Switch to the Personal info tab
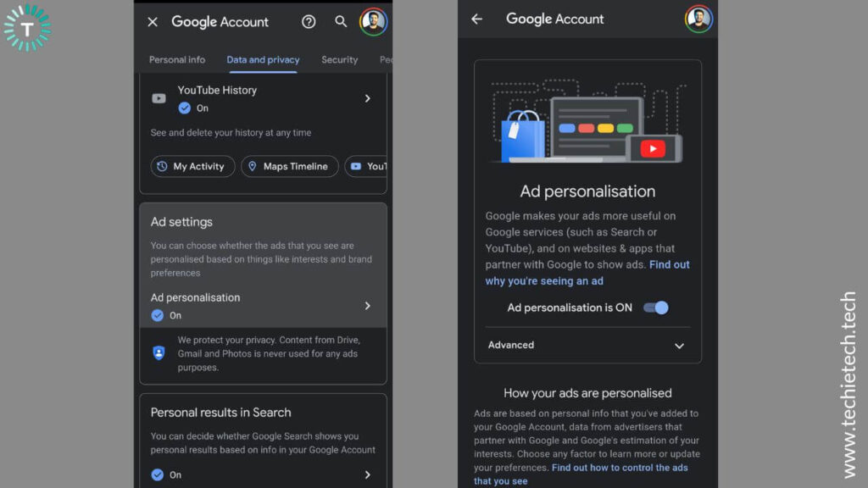This screenshot has width=868, height=488. coord(176,59)
